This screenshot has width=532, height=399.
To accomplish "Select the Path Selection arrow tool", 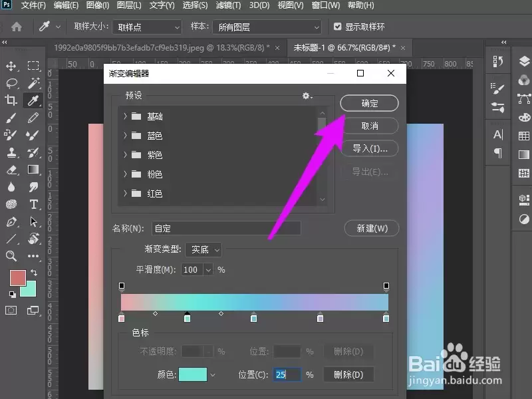I will coord(33,221).
